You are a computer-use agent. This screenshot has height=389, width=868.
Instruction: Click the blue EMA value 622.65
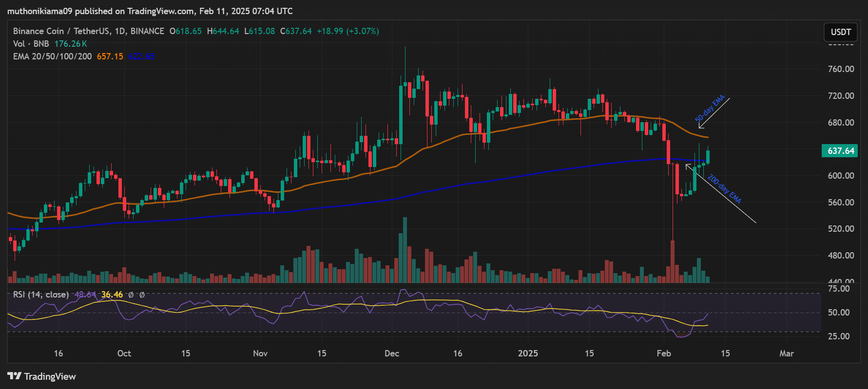coord(142,56)
